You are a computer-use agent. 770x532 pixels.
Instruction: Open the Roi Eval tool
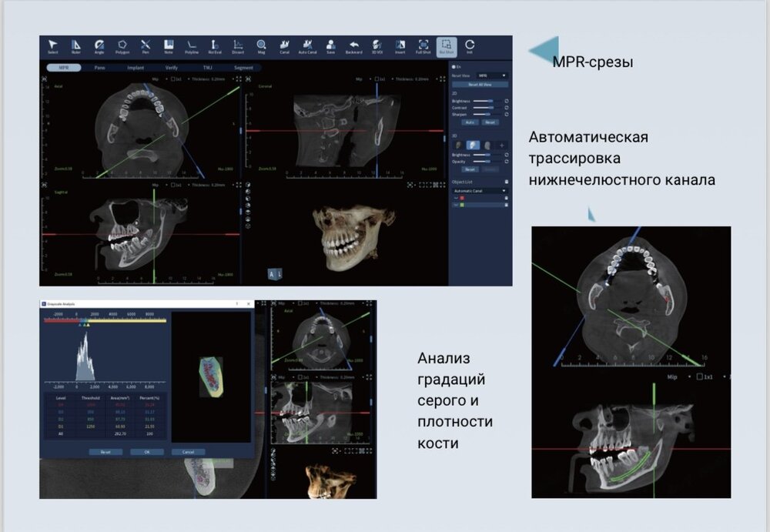[x=215, y=47]
